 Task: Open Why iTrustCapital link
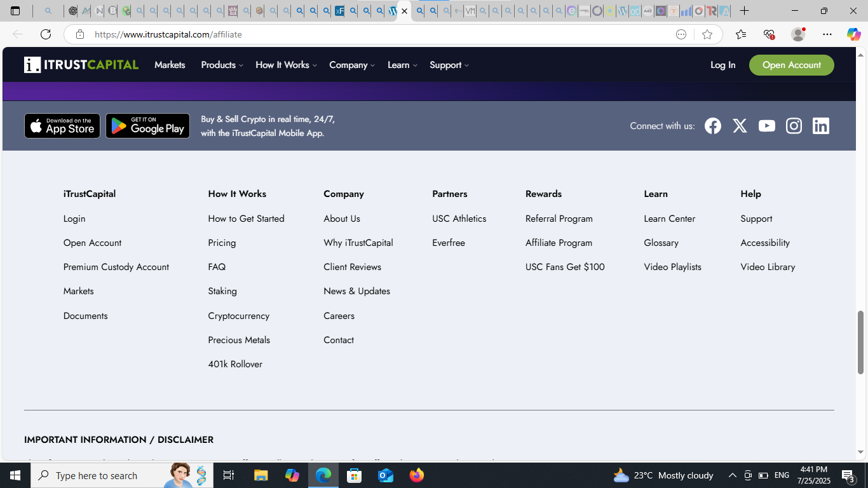[x=358, y=243]
